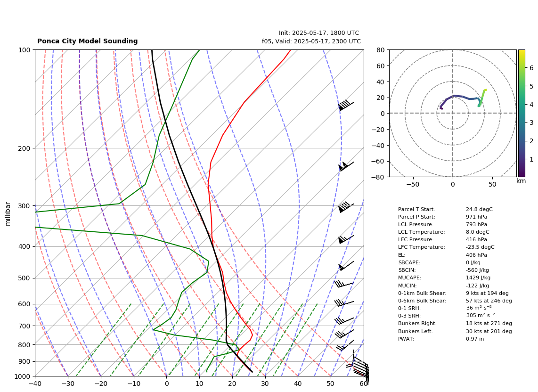Click the hodograph height colorbar
The image size is (538, 392).
click(522, 113)
